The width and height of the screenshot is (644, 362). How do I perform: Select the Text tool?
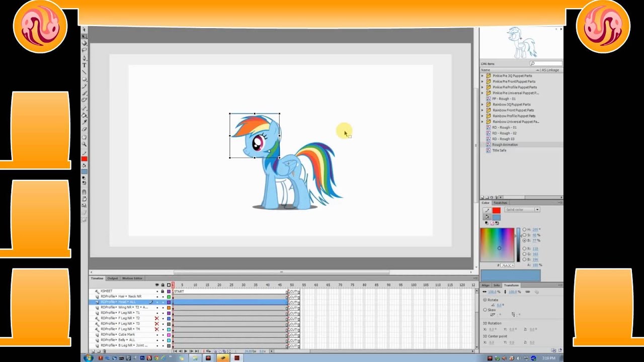click(x=85, y=64)
